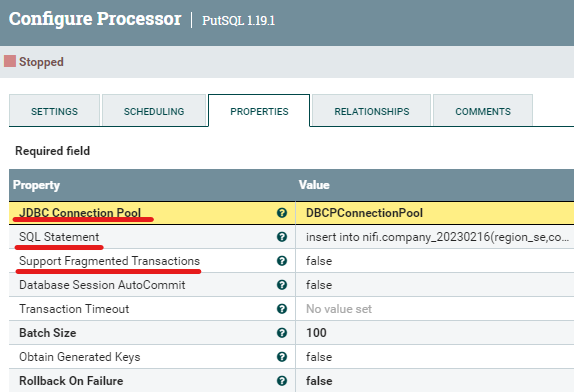The image size is (574, 392).
Task: Go to the Relationships tab
Action: (x=372, y=111)
